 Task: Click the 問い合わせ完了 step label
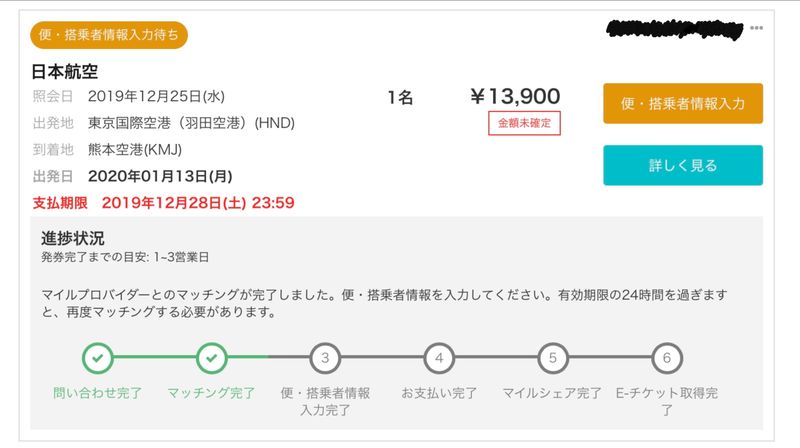pyautogui.click(x=98, y=393)
